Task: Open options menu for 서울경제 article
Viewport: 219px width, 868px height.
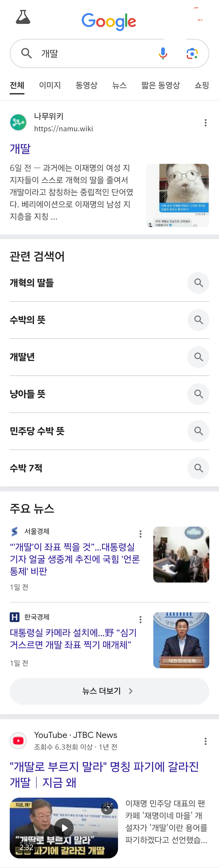Action: click(140, 534)
